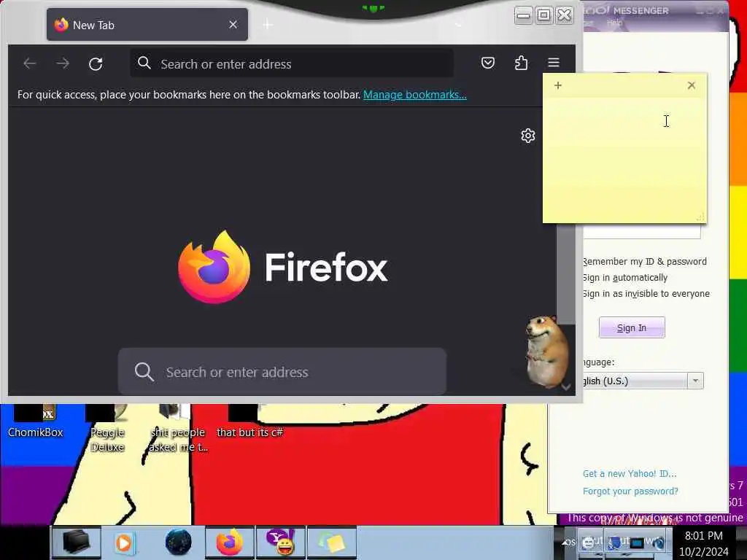Open the dark globe taskbar icon
The width and height of the screenshot is (747, 560).
[178, 542]
